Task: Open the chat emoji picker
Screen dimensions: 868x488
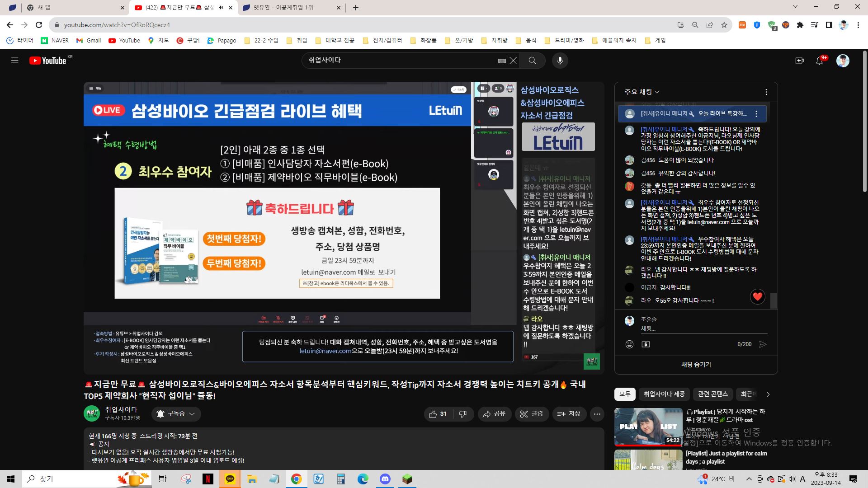Action: click(x=629, y=344)
